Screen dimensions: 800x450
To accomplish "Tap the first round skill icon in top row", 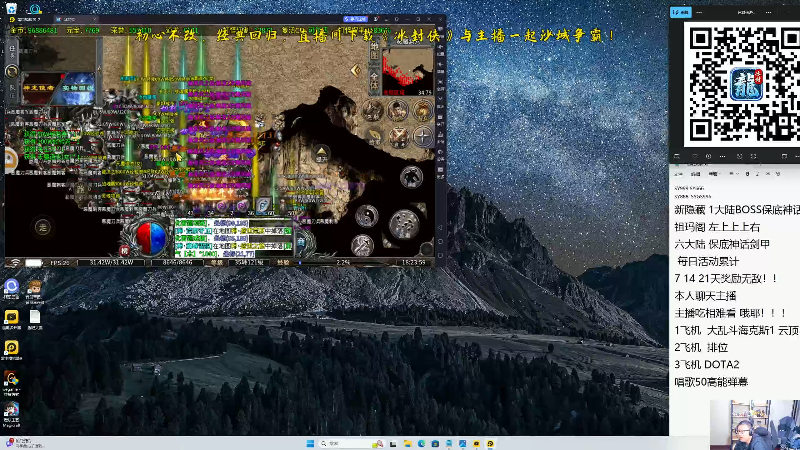I will pyautogui.click(x=372, y=111).
